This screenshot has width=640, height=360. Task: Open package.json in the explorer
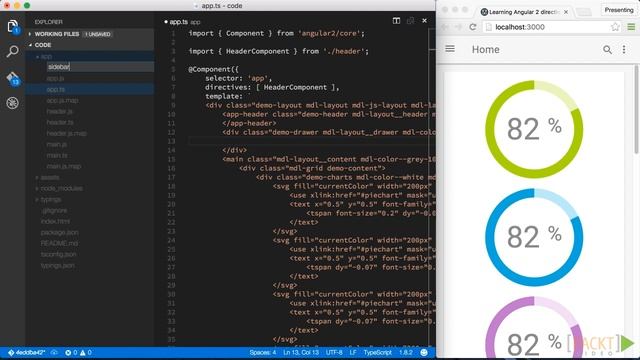tap(59, 232)
